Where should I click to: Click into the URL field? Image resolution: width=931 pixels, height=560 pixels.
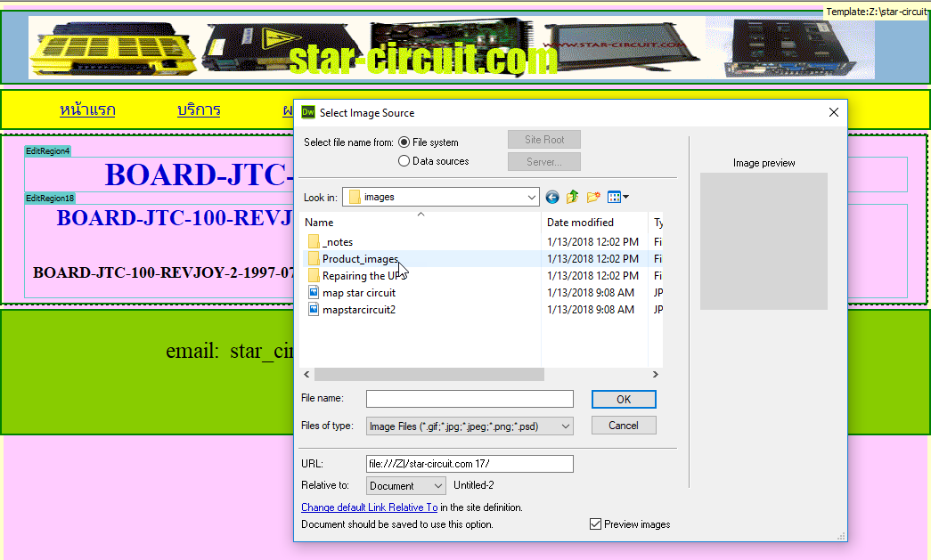point(470,463)
